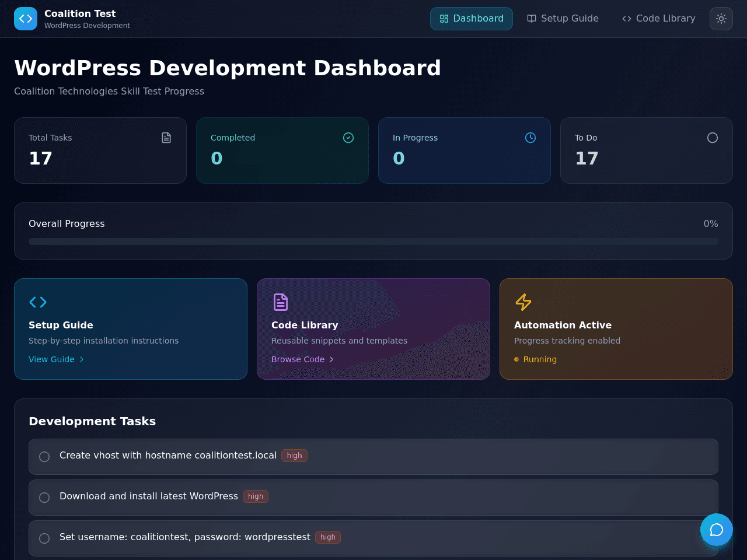The height and width of the screenshot is (560, 747).
Task: Click the Code Library card file icon
Action: click(x=281, y=302)
